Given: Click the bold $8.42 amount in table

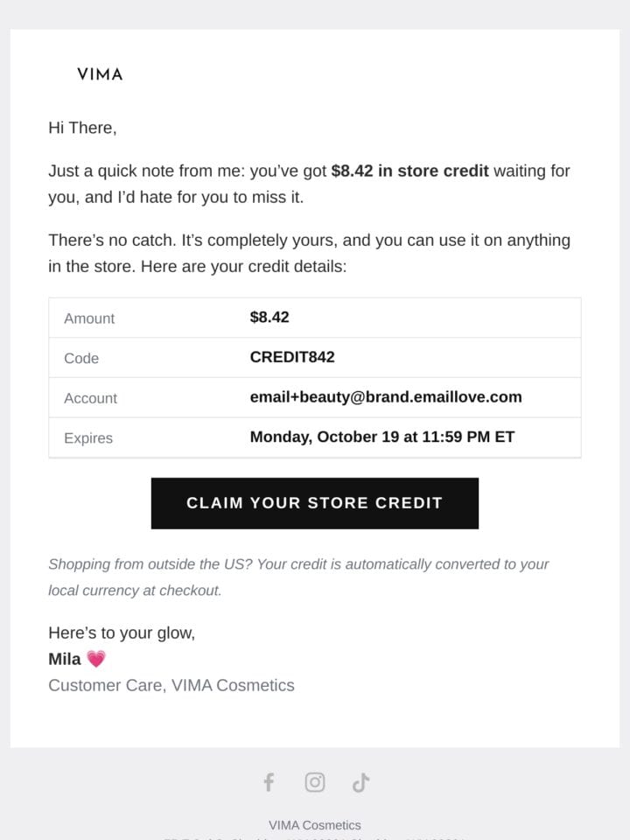Looking at the screenshot, I should 269,317.
